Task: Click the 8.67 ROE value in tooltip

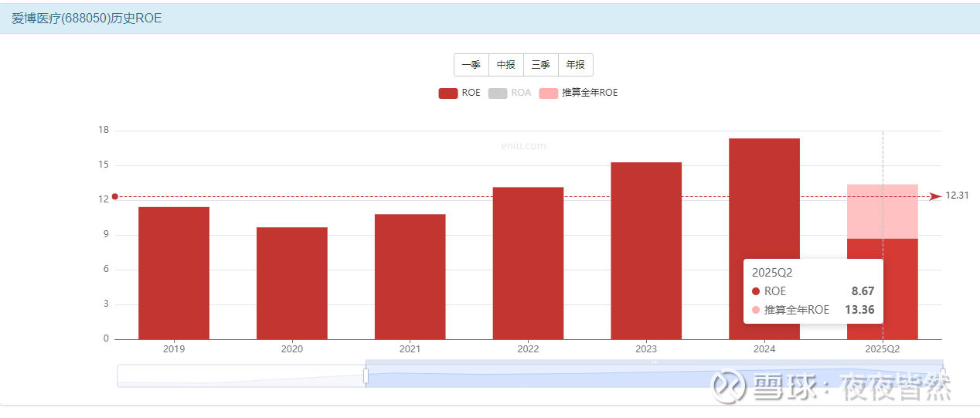Action: [863, 291]
